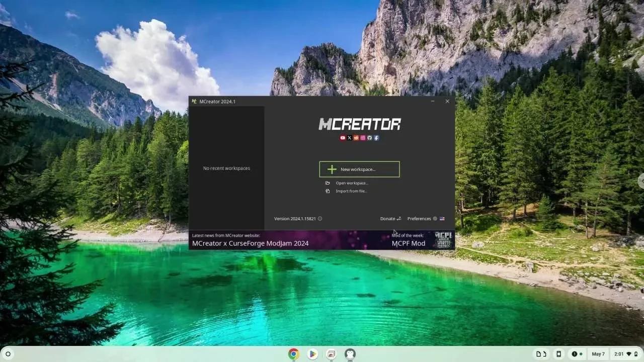Click the GitHub icon
Image resolution: width=644 pixels, height=362 pixels.
[x=369, y=138]
